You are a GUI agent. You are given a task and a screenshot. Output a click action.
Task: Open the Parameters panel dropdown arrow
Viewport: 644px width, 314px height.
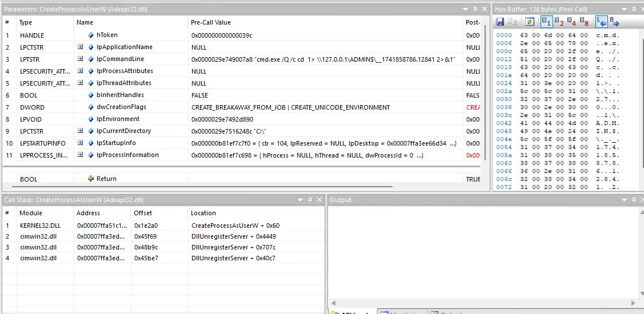[x=465, y=9]
